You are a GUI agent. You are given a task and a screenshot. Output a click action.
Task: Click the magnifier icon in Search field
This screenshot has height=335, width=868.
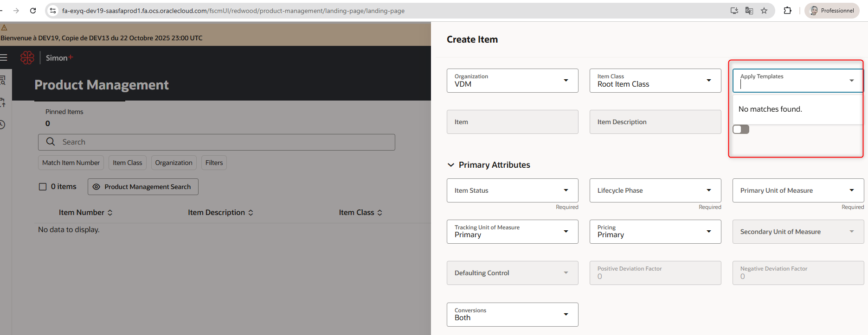51,142
